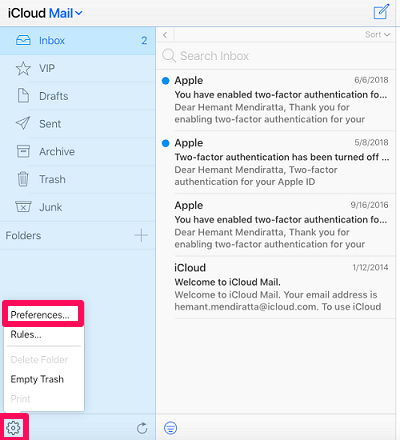Open Apple email dated 5/8/2018
400x440 pixels.
(275, 162)
